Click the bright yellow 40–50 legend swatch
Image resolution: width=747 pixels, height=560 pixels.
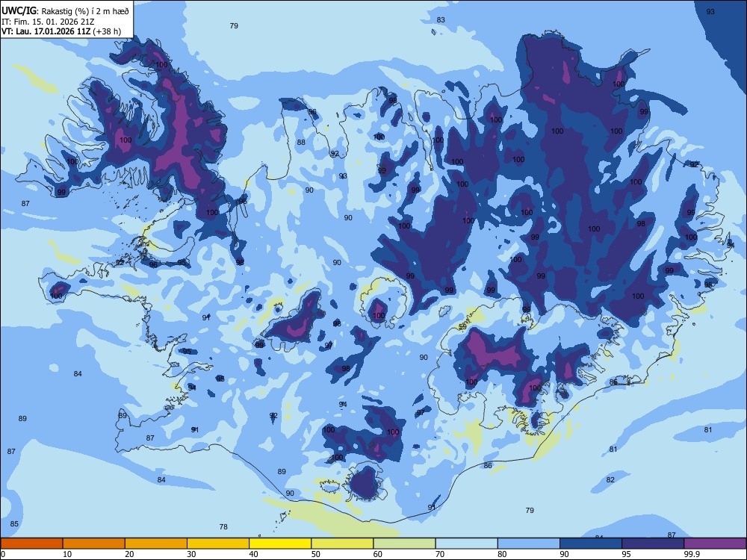click(x=280, y=544)
